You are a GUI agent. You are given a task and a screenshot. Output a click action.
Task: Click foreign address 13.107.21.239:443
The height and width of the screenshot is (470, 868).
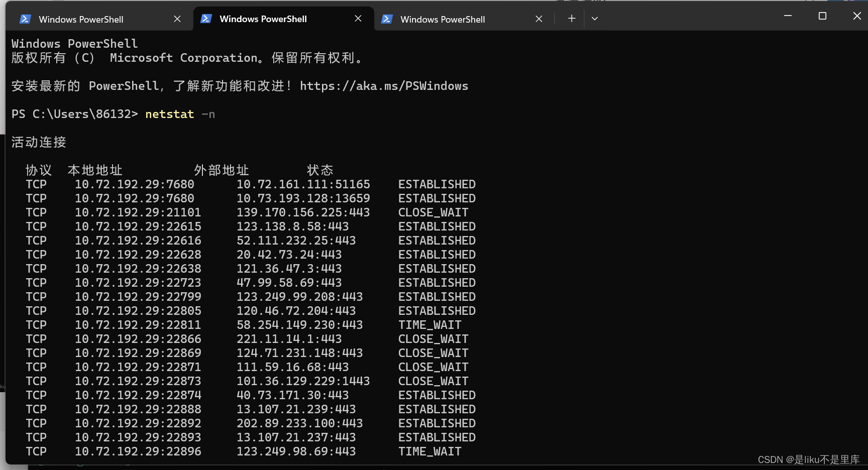296,409
